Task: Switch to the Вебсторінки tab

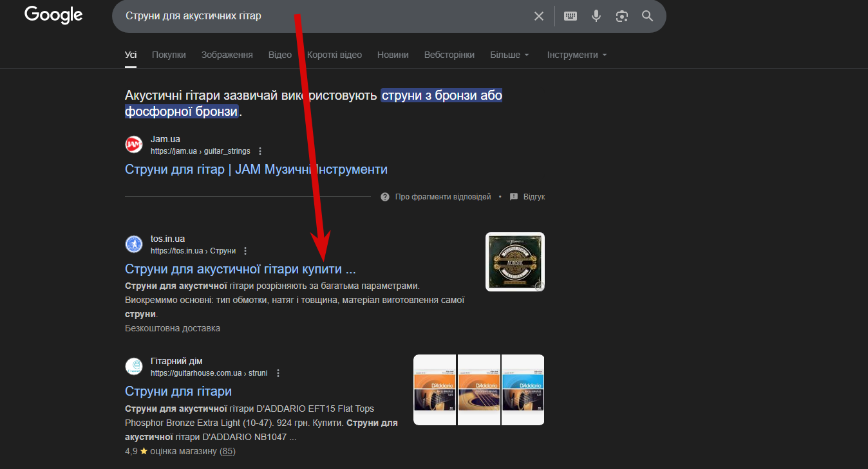Action: point(449,55)
